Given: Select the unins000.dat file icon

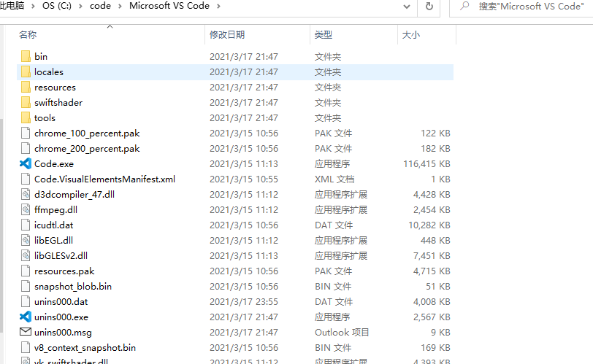Looking at the screenshot, I should (26, 302).
